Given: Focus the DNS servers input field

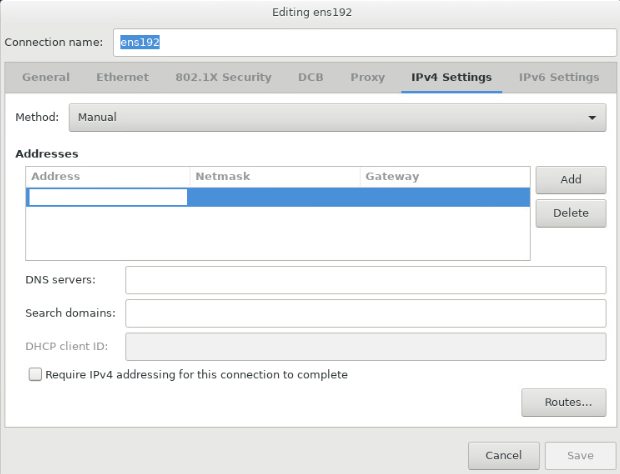Looking at the screenshot, I should pyautogui.click(x=365, y=280).
